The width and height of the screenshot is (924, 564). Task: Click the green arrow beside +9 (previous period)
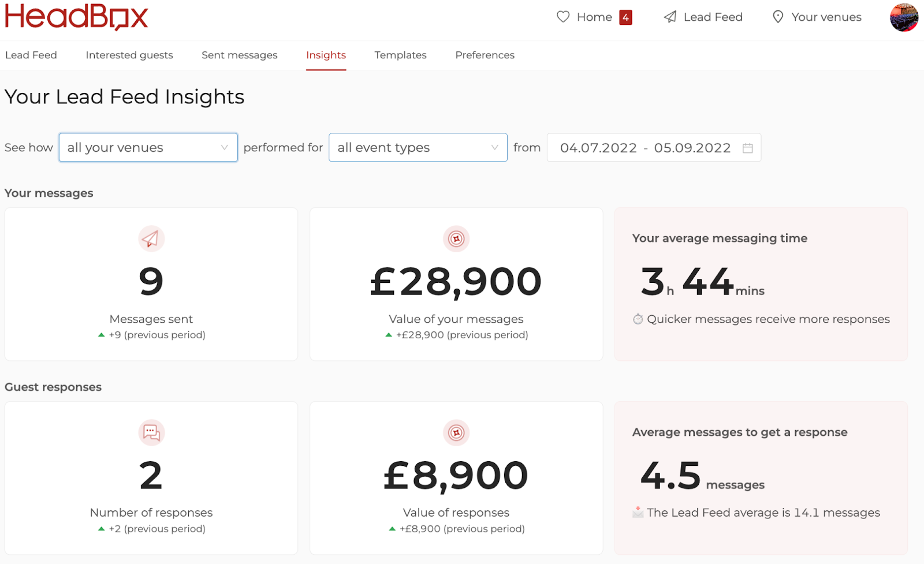tap(102, 335)
